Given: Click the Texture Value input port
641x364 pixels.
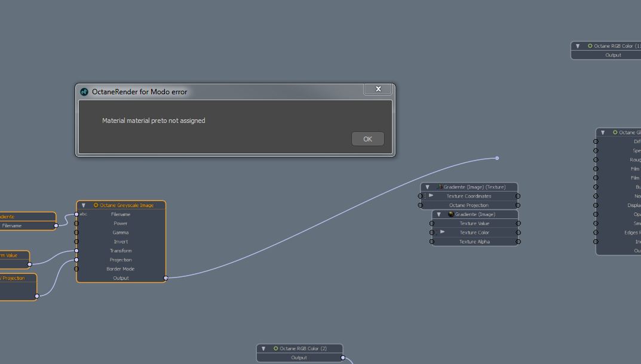Looking at the screenshot, I should (x=432, y=223).
